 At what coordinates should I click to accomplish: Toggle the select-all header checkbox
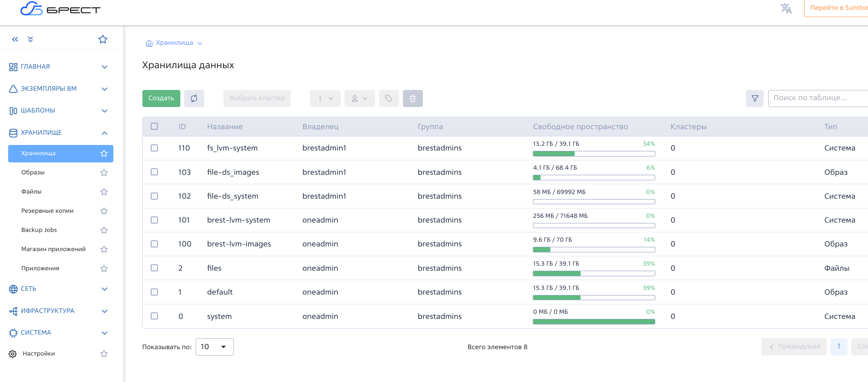click(x=154, y=126)
